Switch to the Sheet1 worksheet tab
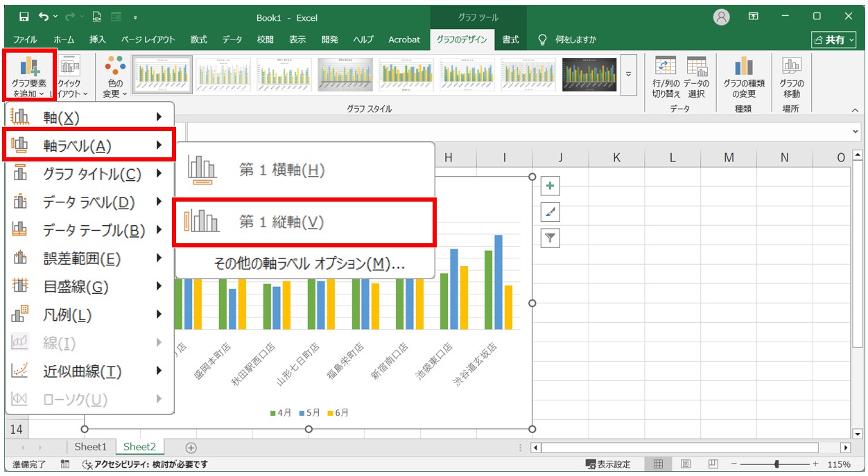The height and width of the screenshot is (476, 868). pos(91,447)
